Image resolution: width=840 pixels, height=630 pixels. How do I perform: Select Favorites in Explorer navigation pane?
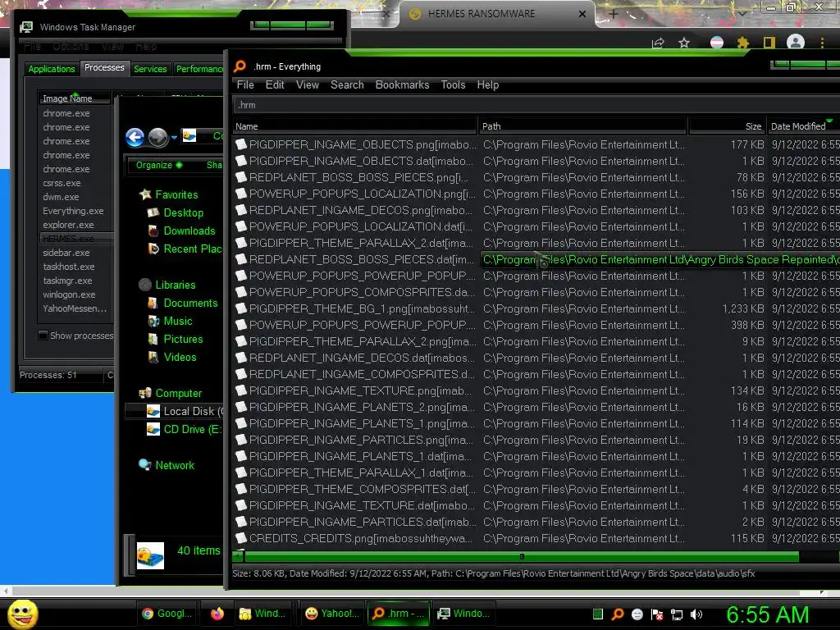(x=168, y=194)
